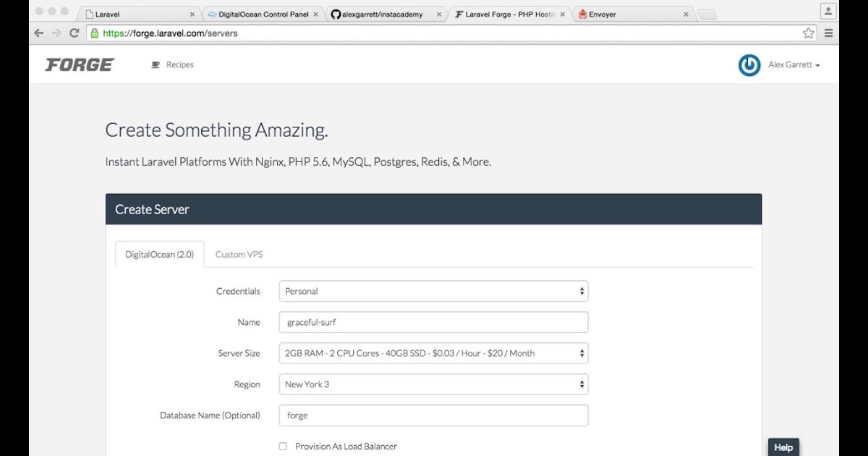Open the Chrome hamburger menu
868x456 pixels.
point(829,33)
